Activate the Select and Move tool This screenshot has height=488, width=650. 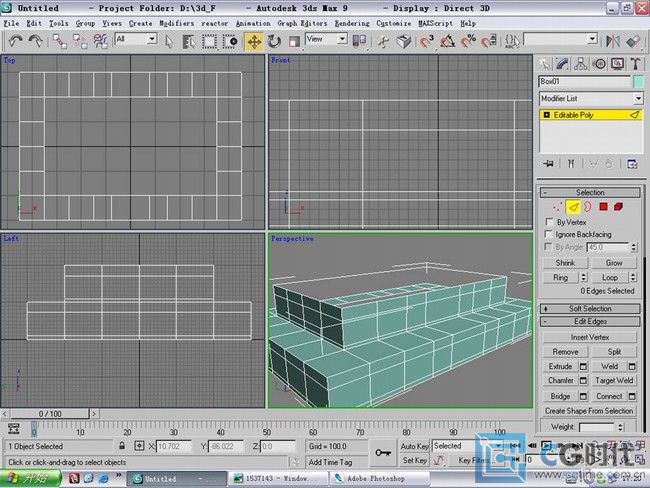[x=254, y=41]
